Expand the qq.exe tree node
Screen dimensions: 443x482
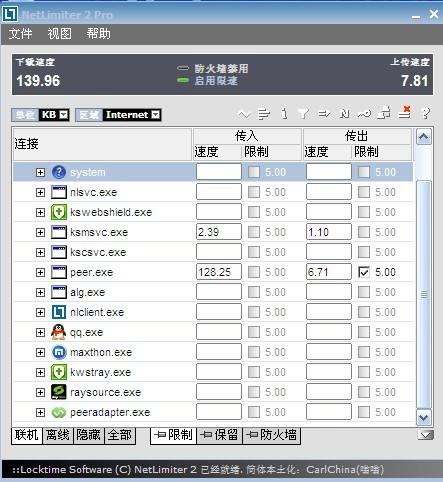coord(40,332)
